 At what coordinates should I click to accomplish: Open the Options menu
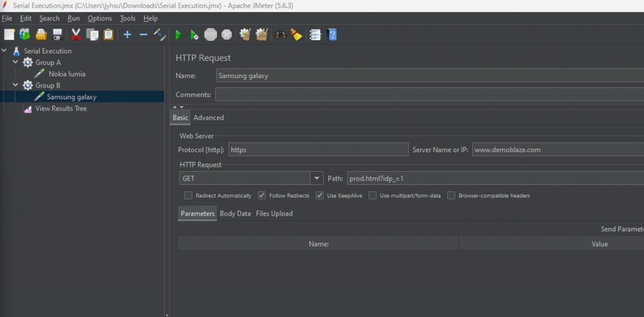click(100, 18)
